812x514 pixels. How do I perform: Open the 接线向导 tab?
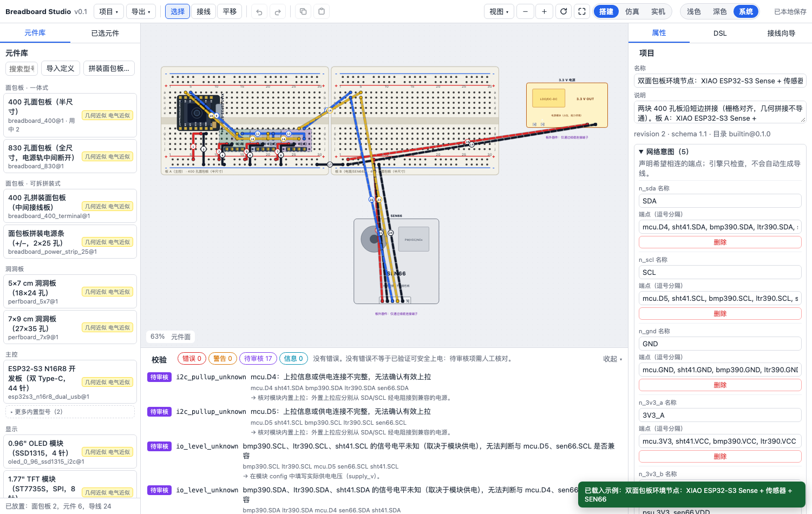(x=781, y=33)
